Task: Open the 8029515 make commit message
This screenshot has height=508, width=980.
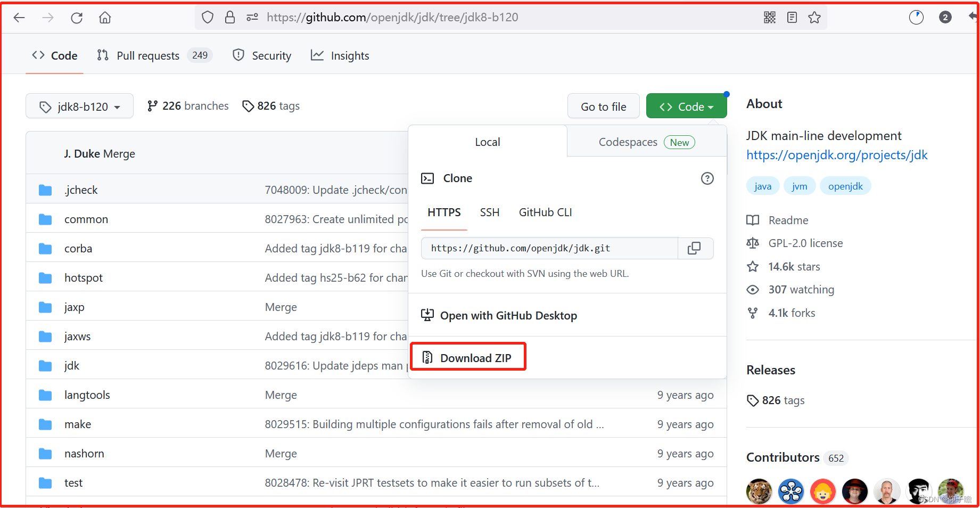Action: point(434,424)
